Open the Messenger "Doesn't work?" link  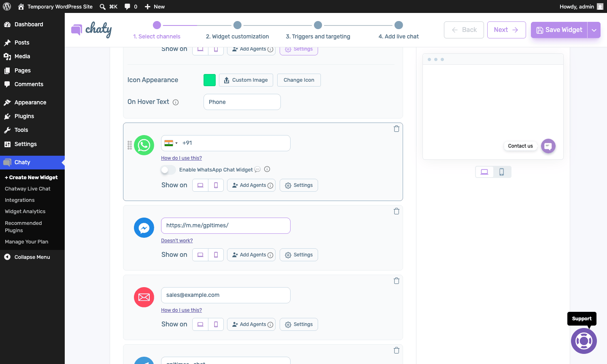(177, 241)
